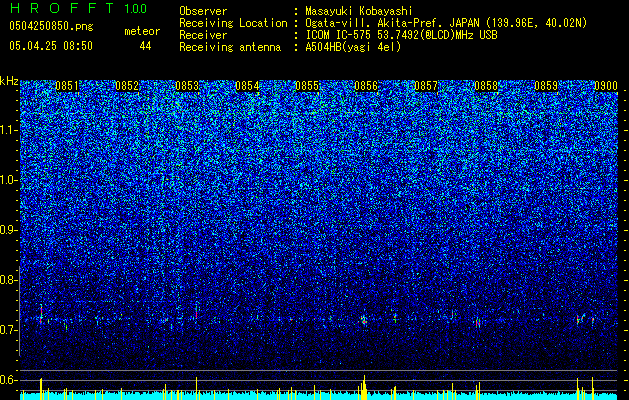Select the filename 0504250850.png
Screen dimensions: 629x400
[51, 26]
